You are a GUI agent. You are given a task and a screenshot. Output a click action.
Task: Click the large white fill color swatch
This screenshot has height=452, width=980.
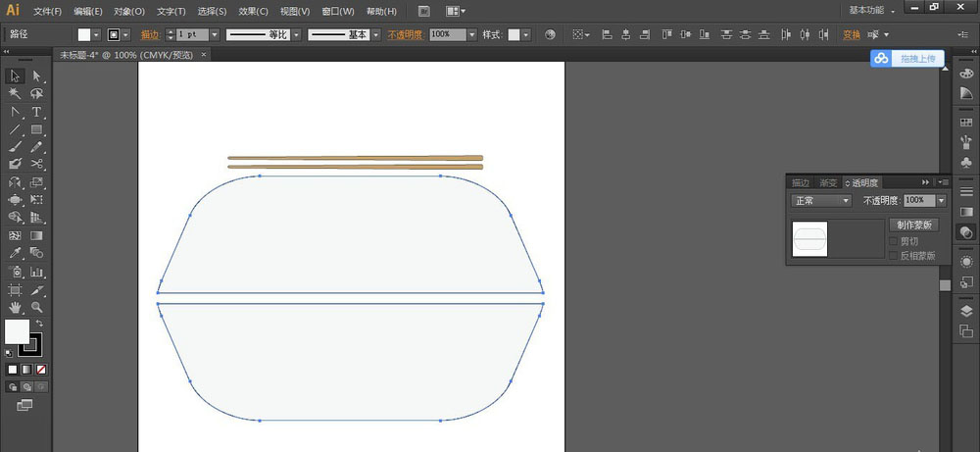[17, 331]
